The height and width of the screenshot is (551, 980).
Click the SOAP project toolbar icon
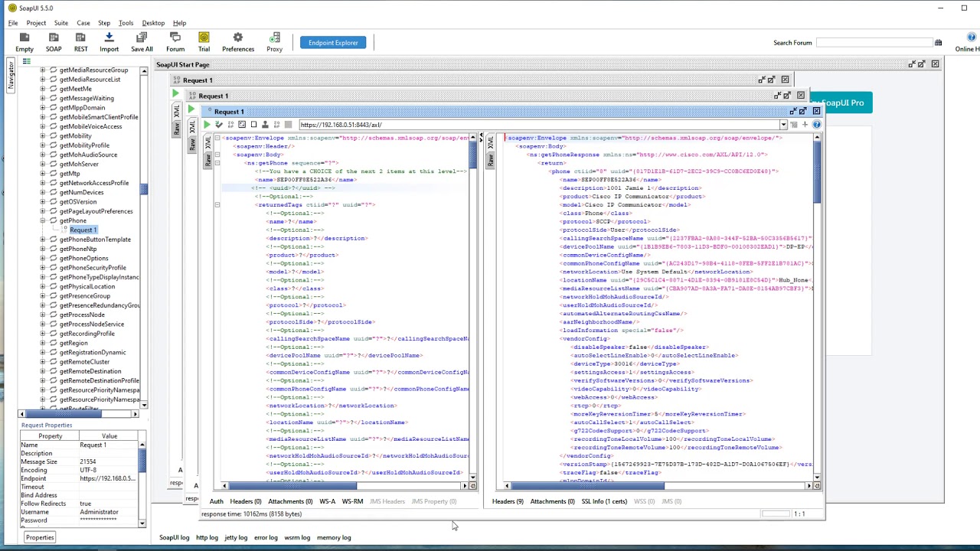pos(54,42)
